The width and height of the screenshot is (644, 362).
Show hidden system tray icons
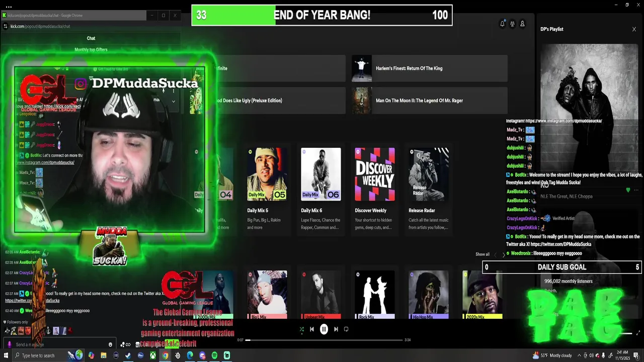[x=579, y=355]
